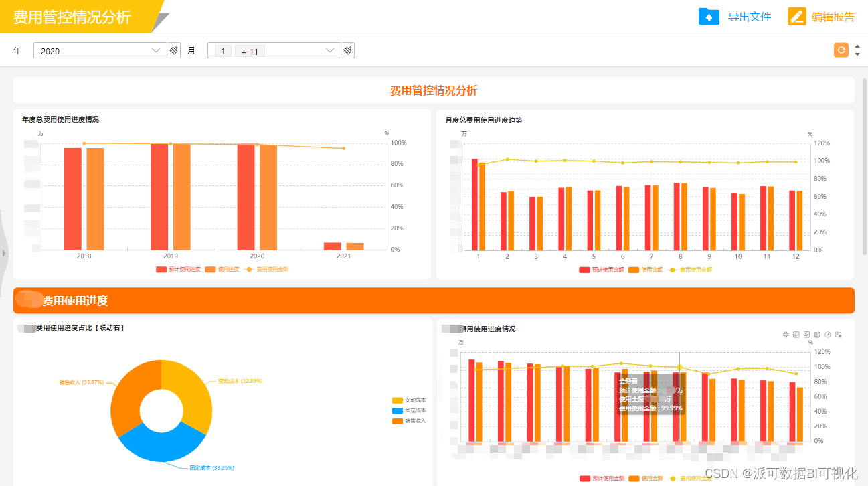Click the image view icon in the bottom-right chart toolbar

(x=807, y=335)
